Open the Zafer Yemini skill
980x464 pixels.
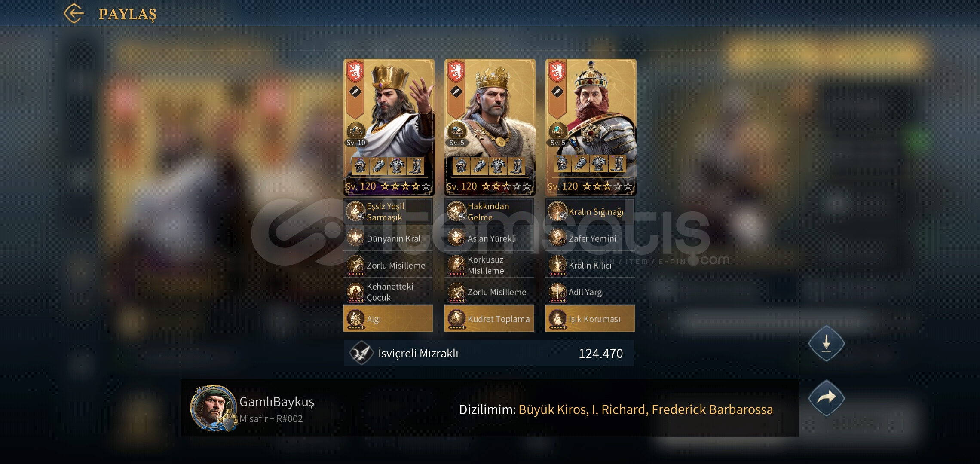(590, 238)
